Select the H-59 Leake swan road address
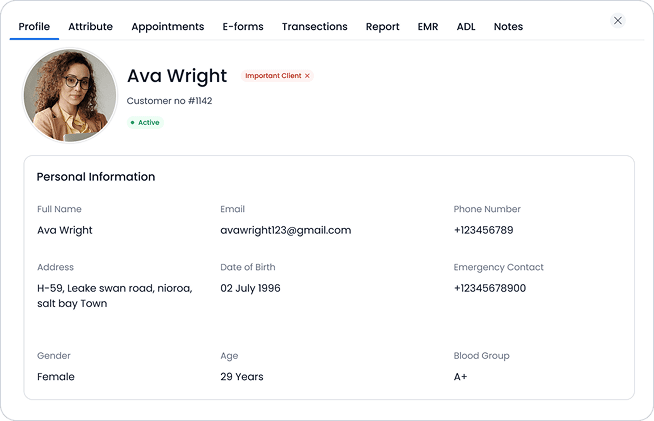 click(x=115, y=296)
